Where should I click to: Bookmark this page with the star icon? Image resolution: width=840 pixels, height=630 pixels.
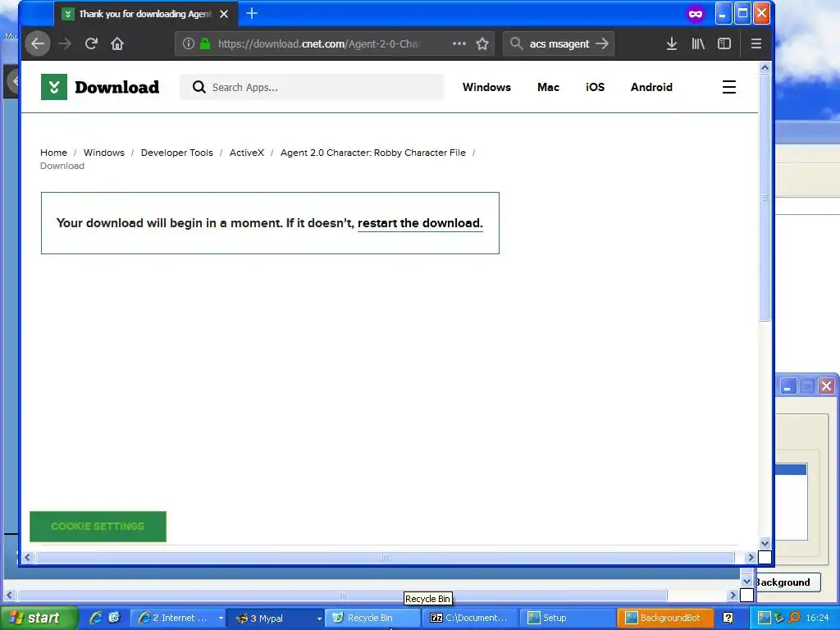pos(482,43)
